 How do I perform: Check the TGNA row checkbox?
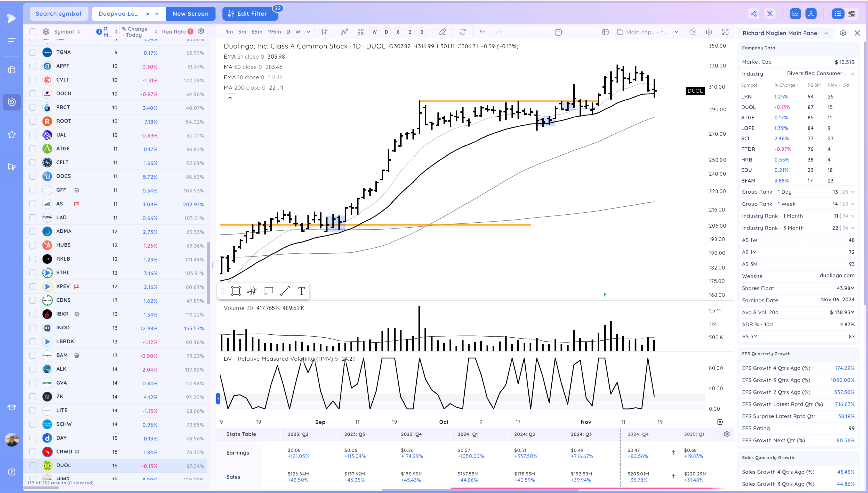[x=33, y=52]
